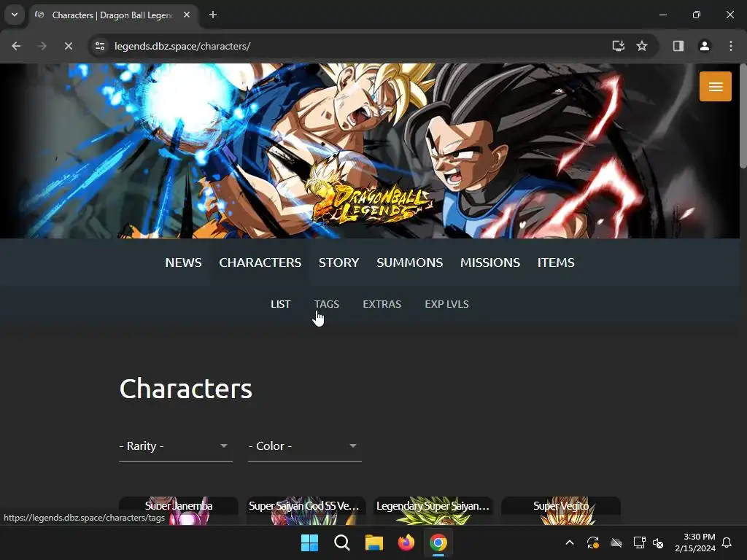Click the muted volume tray icon
Viewport: 747px width, 560px height.
[658, 542]
